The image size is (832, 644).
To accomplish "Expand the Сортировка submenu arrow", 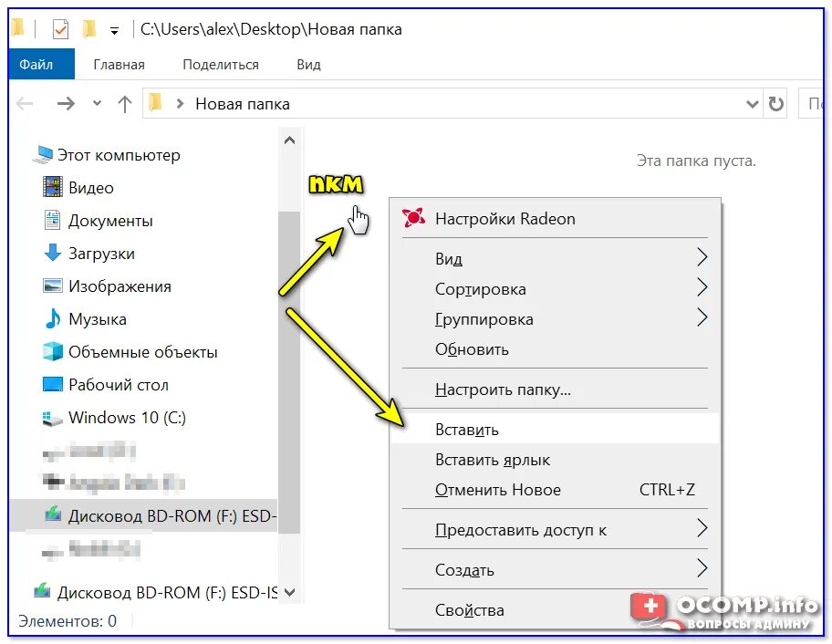I will pyautogui.click(x=702, y=287).
